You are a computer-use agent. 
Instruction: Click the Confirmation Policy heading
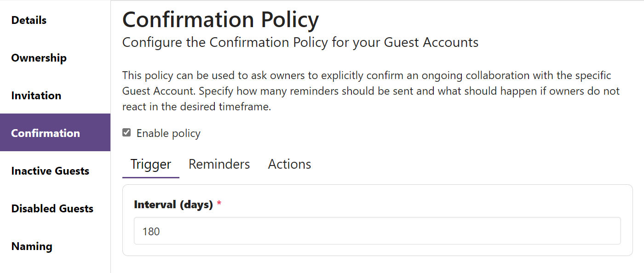click(x=220, y=19)
